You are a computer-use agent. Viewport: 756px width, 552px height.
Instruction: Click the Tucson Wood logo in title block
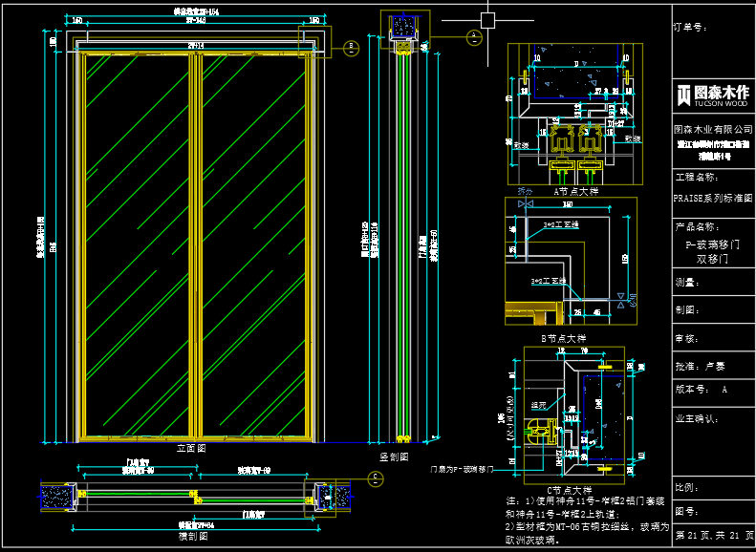click(x=713, y=94)
